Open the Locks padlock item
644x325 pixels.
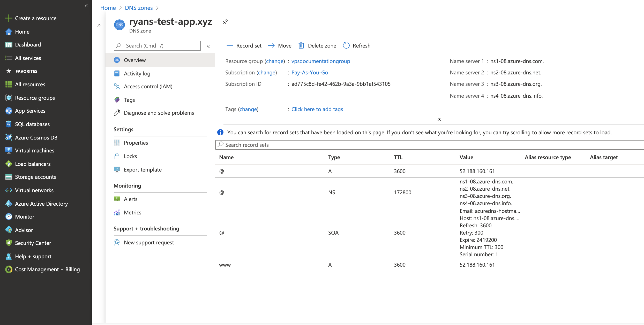click(130, 156)
